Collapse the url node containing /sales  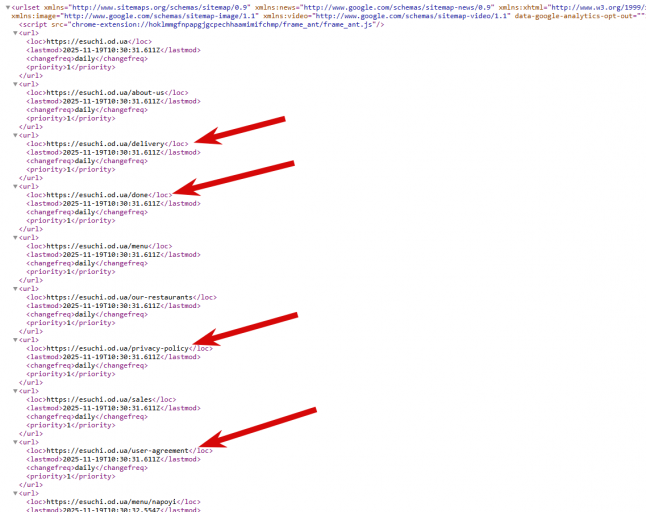point(15,391)
